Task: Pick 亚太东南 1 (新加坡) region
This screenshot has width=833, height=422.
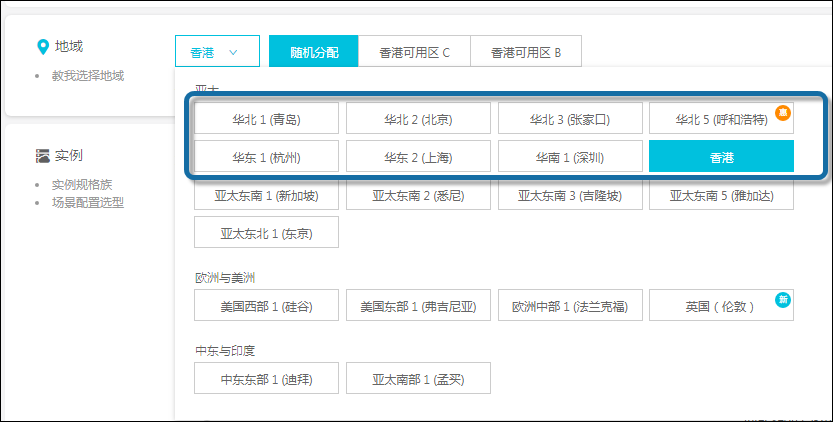Action: (267, 196)
